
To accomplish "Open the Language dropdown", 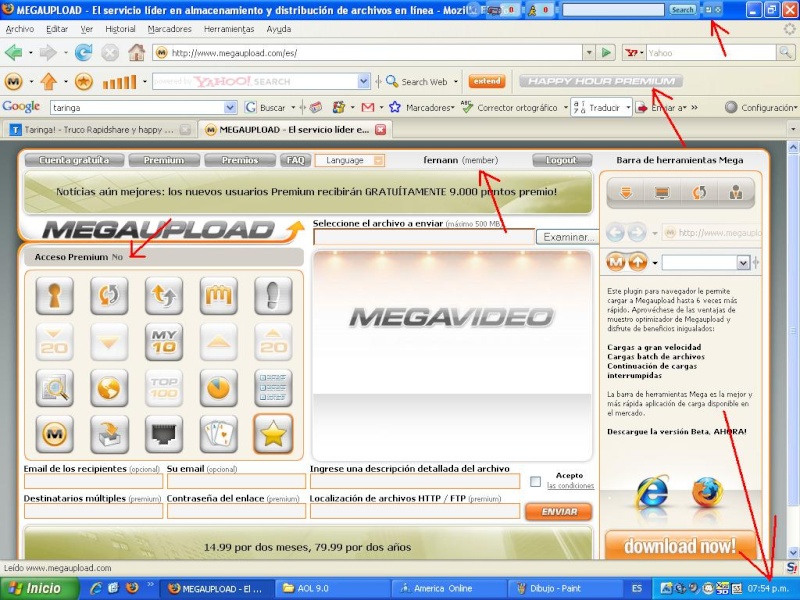I will 349,160.
